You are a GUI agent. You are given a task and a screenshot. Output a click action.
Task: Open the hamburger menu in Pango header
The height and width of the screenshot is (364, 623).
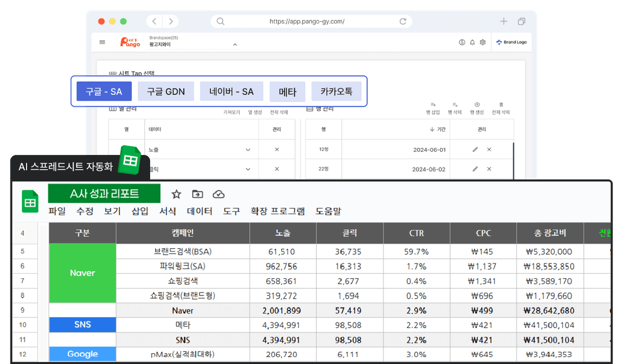click(102, 43)
